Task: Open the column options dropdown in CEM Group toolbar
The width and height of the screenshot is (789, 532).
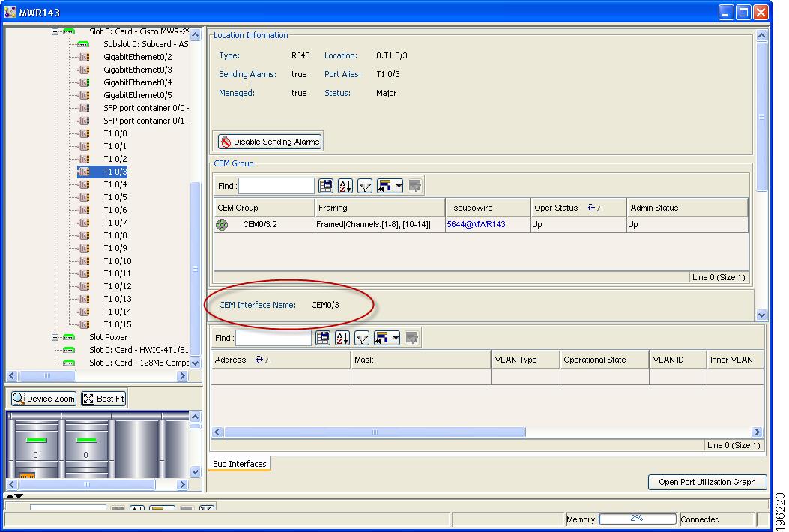Action: [390, 186]
